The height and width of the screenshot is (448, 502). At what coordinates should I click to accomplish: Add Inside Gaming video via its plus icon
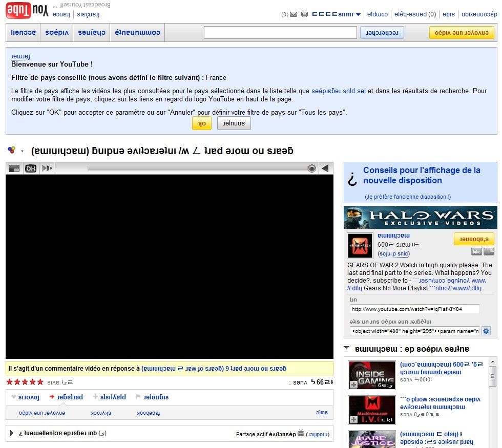tap(353, 385)
